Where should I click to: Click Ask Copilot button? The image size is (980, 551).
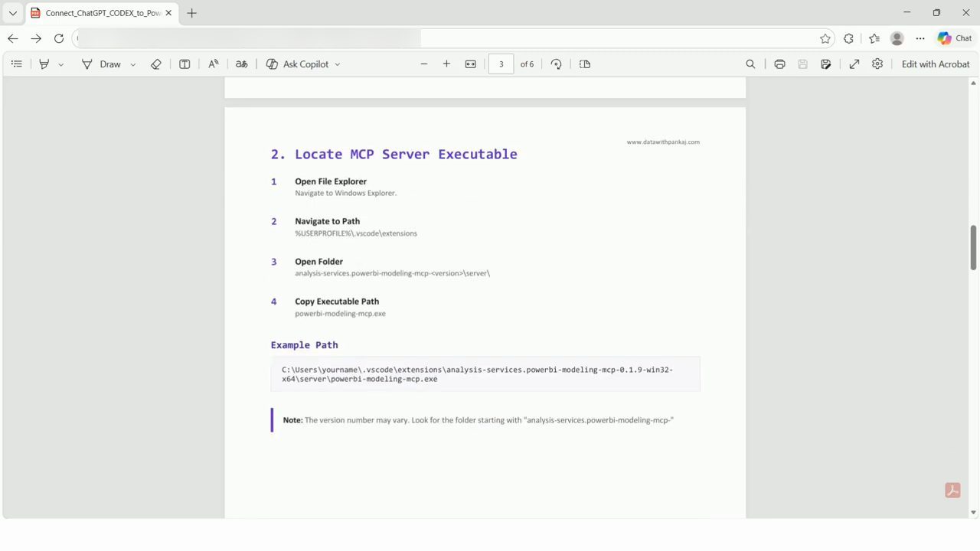297,64
